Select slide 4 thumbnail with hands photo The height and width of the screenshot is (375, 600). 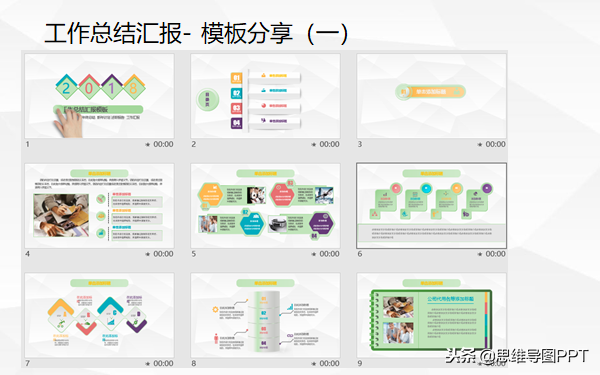coord(99,206)
